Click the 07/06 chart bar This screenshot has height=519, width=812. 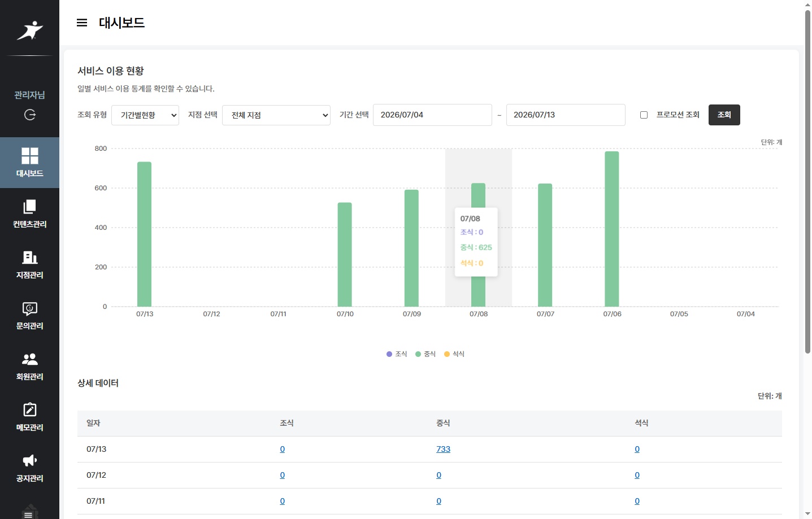612,229
